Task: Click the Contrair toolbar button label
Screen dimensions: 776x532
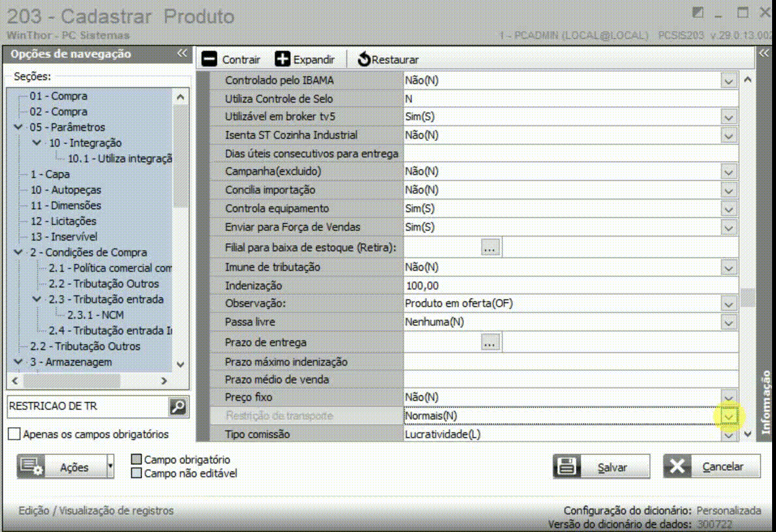Action: pos(241,60)
